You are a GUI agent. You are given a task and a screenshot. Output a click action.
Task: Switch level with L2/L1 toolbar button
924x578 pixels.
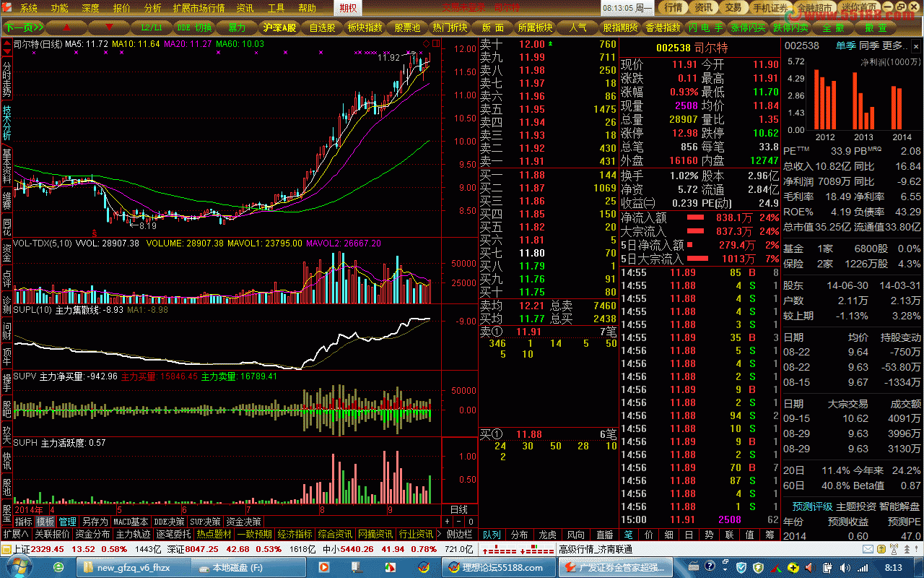point(152,27)
